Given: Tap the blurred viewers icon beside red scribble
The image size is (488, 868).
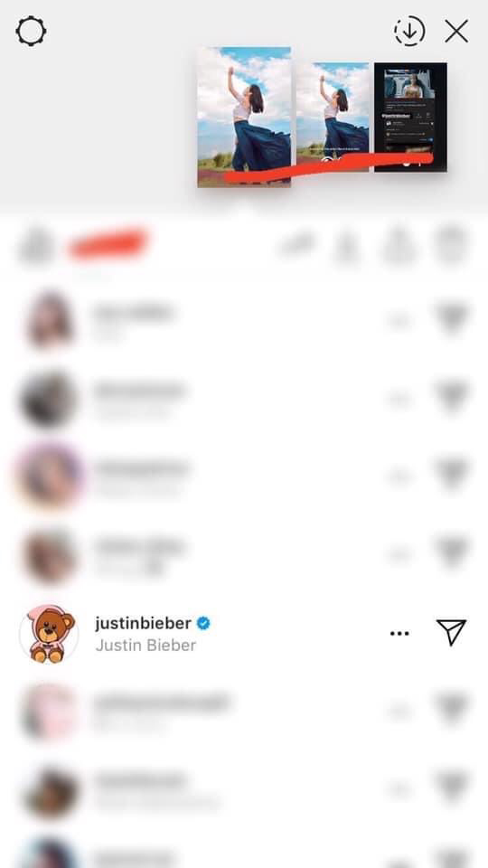Looking at the screenshot, I should 36,245.
